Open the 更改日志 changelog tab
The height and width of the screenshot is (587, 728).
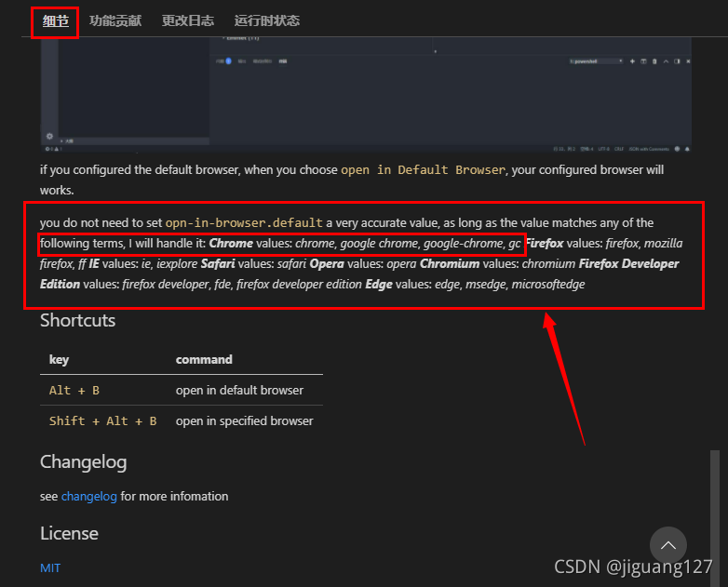(187, 20)
